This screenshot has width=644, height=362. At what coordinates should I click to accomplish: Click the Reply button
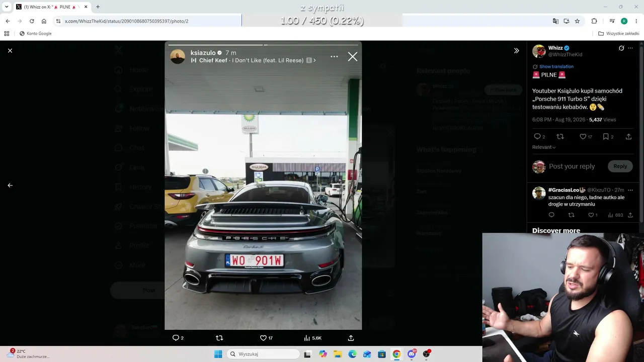pos(620,166)
